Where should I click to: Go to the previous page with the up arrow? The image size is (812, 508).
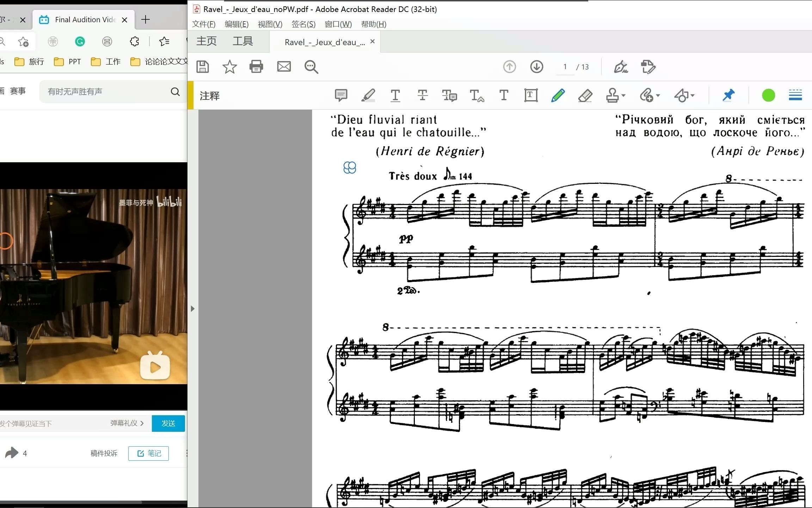(509, 67)
